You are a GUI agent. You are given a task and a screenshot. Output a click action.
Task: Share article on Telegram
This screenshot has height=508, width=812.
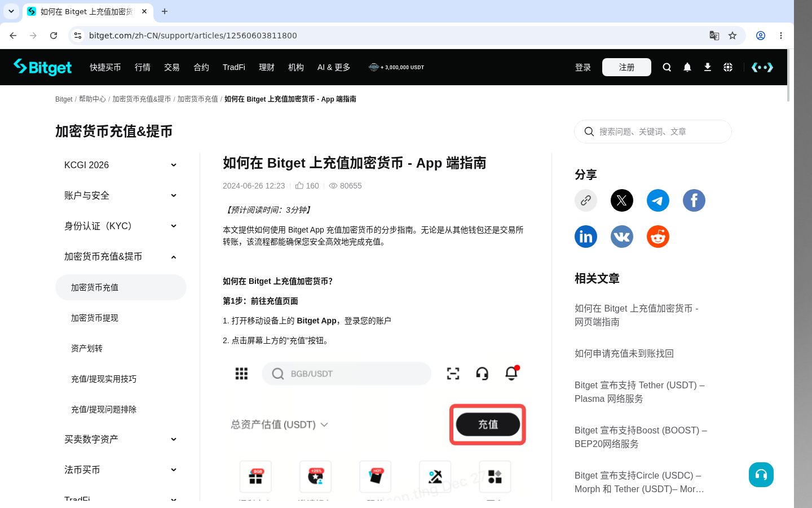tap(658, 200)
